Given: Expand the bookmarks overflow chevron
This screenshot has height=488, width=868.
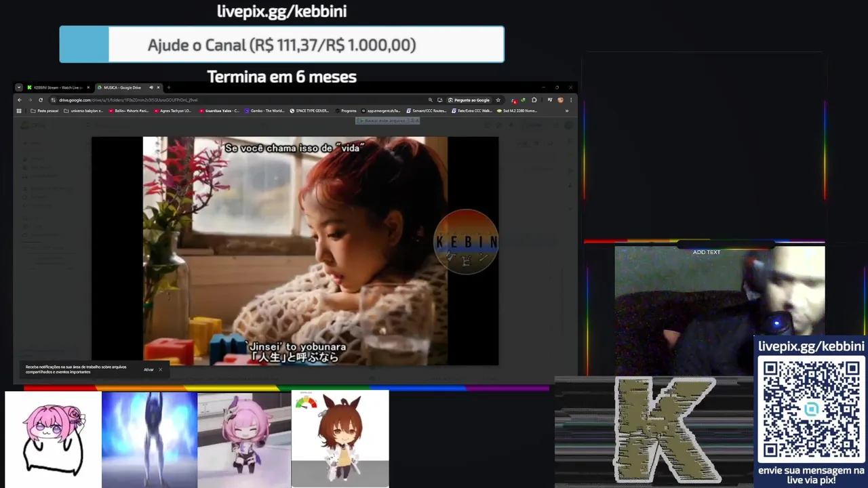Looking at the screenshot, I should 567,110.
